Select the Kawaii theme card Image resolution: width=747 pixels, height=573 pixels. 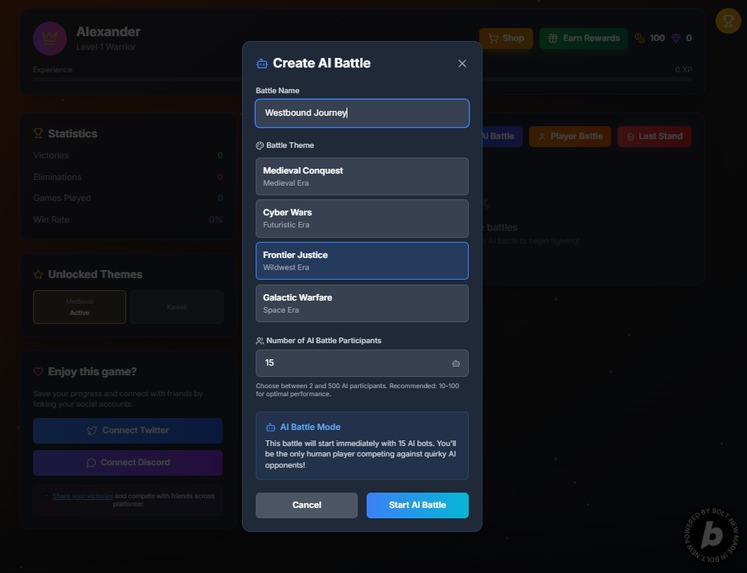coord(176,307)
